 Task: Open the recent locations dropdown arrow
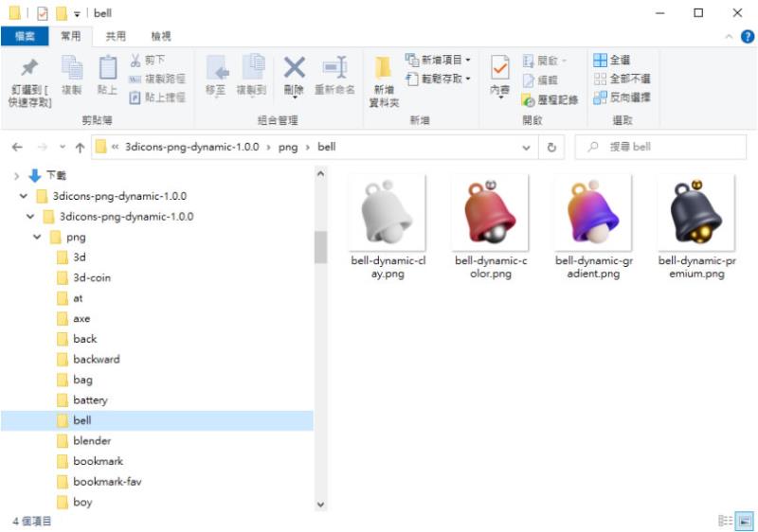pyautogui.click(x=63, y=148)
